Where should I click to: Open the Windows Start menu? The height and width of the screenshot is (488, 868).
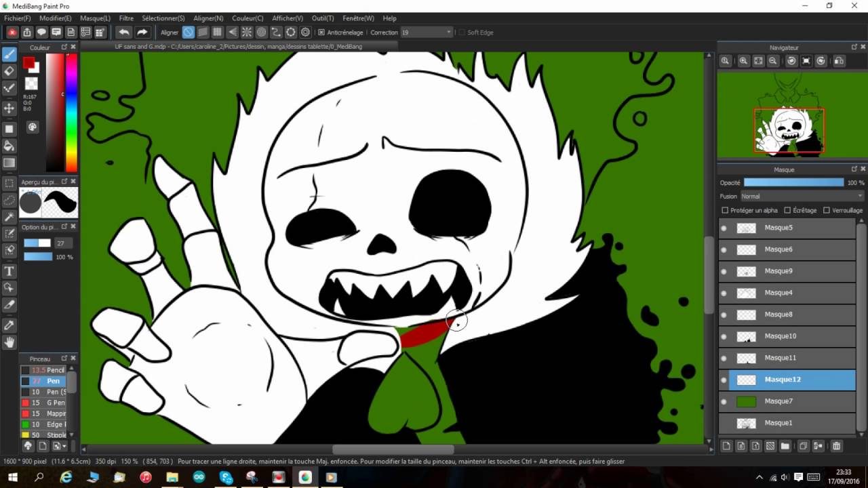click(x=12, y=477)
